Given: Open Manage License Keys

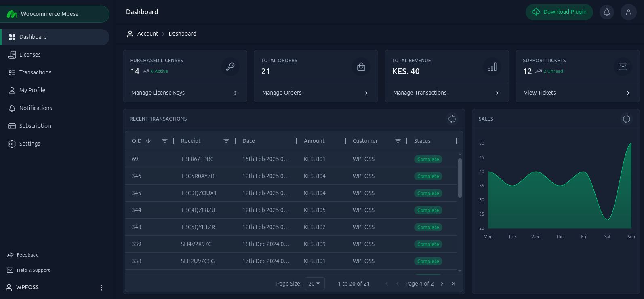Looking at the screenshot, I should [185, 93].
